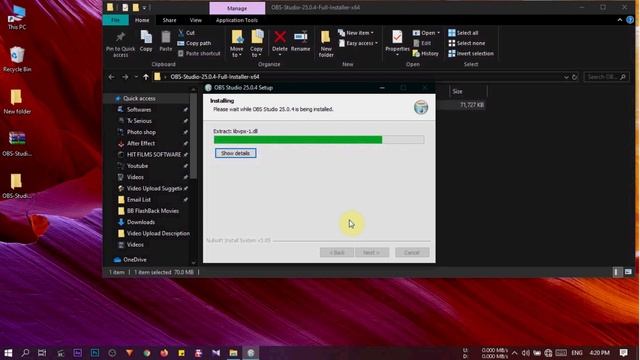This screenshot has width=640, height=360.
Task: Go up one folder level
Action: coord(146,77)
